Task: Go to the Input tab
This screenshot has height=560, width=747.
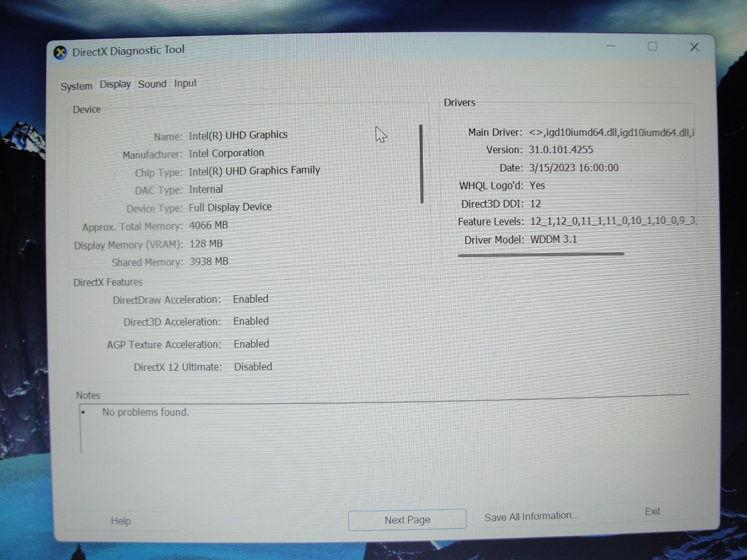Action: [185, 84]
